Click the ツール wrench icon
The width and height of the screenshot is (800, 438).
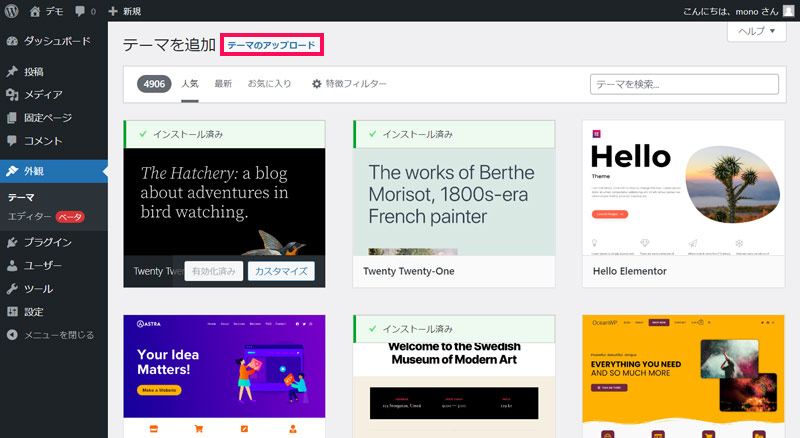(12, 289)
